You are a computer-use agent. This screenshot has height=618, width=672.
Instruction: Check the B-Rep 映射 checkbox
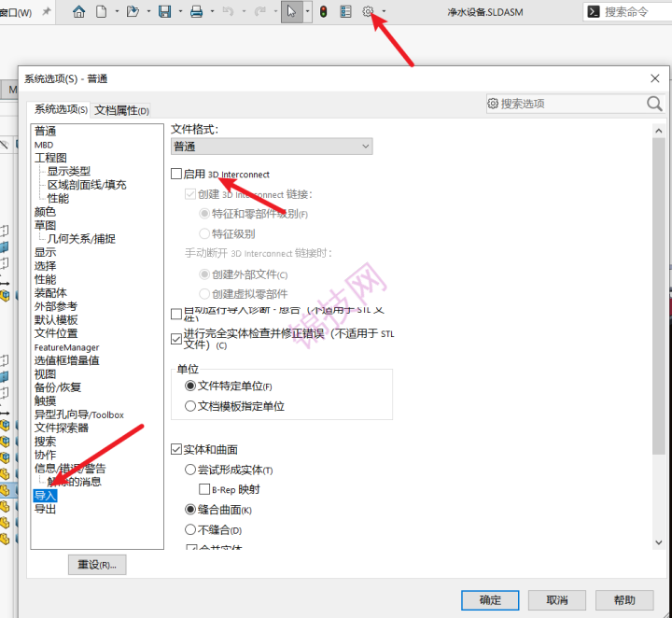pos(204,489)
